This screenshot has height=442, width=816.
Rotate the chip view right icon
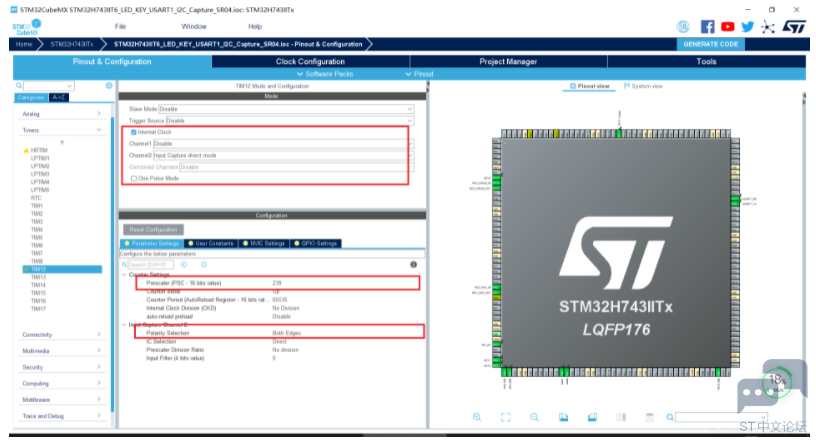pyautogui.click(x=592, y=417)
